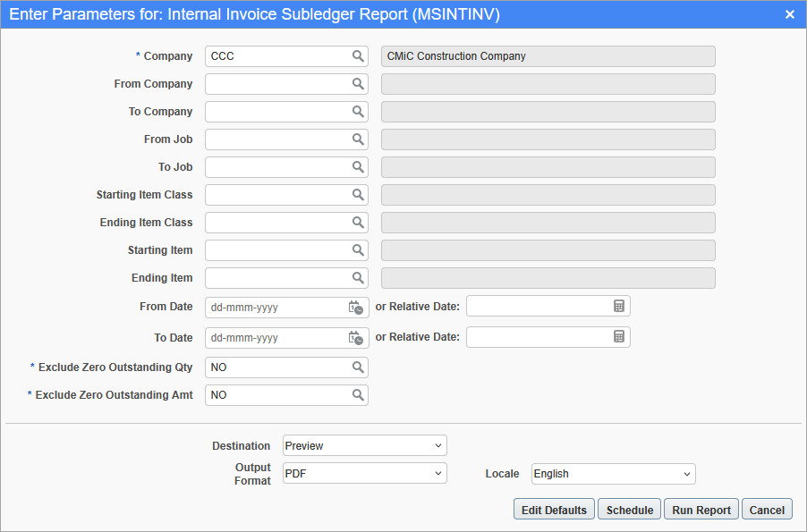Image resolution: width=807 pixels, height=532 pixels.
Task: Open the From Company search lookup
Action: (x=359, y=83)
